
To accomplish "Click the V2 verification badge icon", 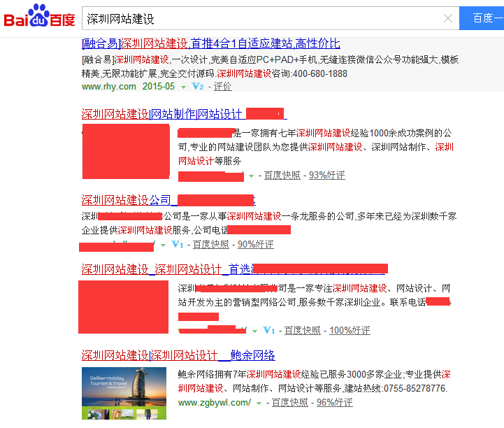I will (198, 86).
